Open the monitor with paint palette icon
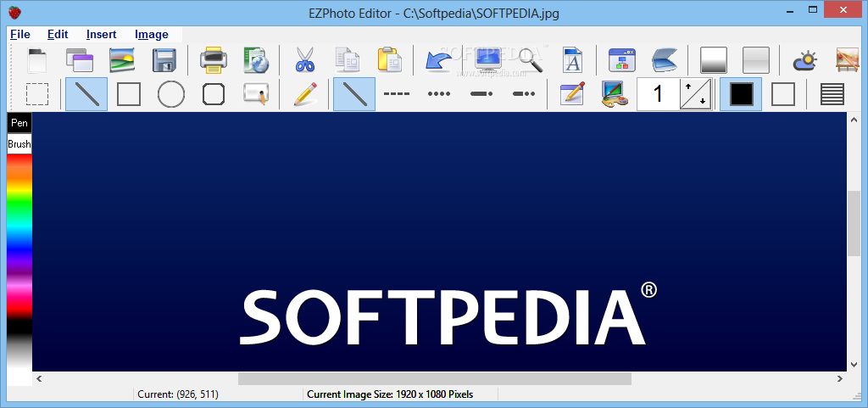 point(615,94)
